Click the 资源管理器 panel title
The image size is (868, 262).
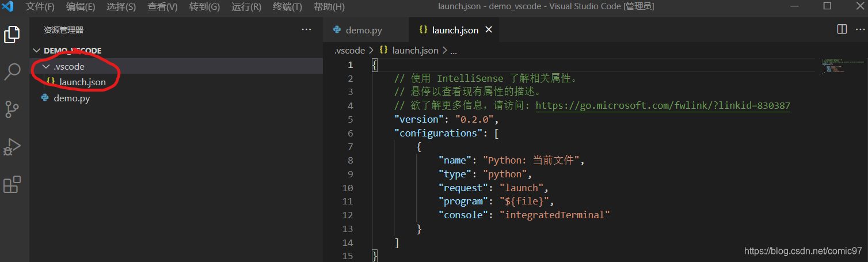63,30
